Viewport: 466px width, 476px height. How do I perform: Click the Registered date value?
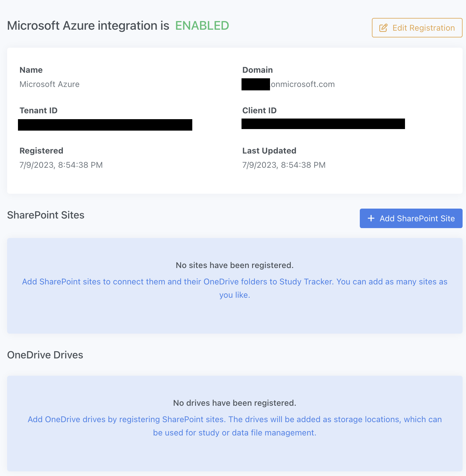point(61,165)
